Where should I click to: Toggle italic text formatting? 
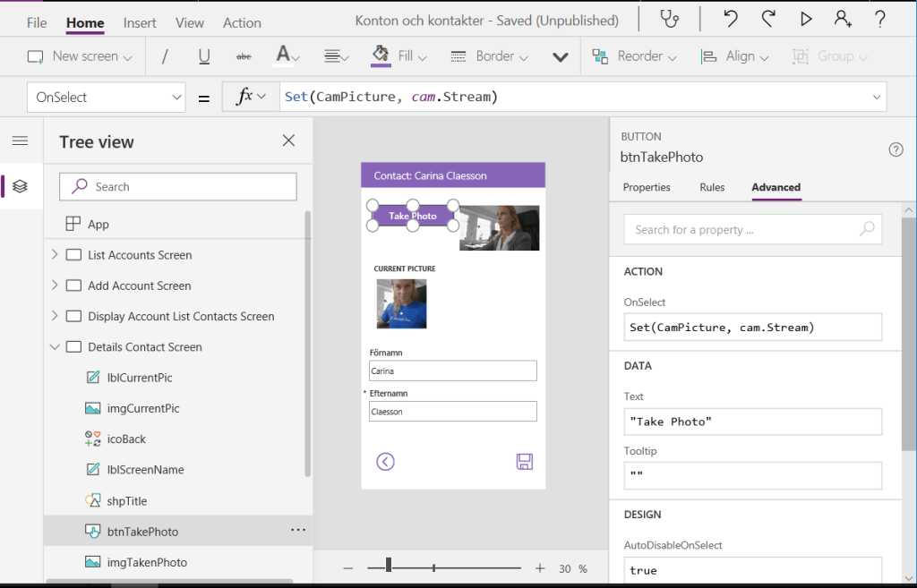165,56
